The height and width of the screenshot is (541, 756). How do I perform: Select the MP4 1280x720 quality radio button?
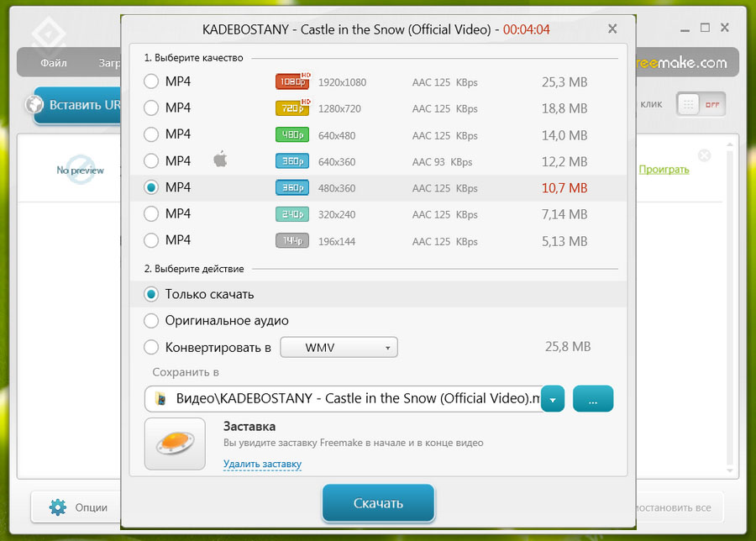click(151, 108)
